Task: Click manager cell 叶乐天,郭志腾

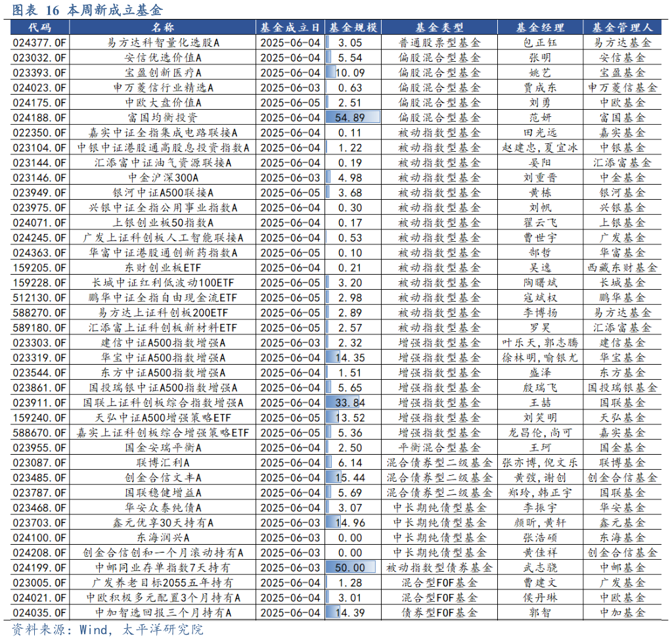Action: (x=540, y=342)
